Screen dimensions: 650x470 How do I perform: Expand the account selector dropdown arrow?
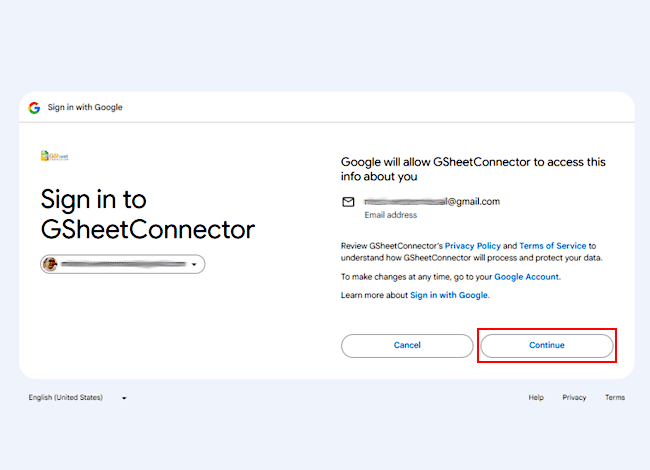coord(194,264)
